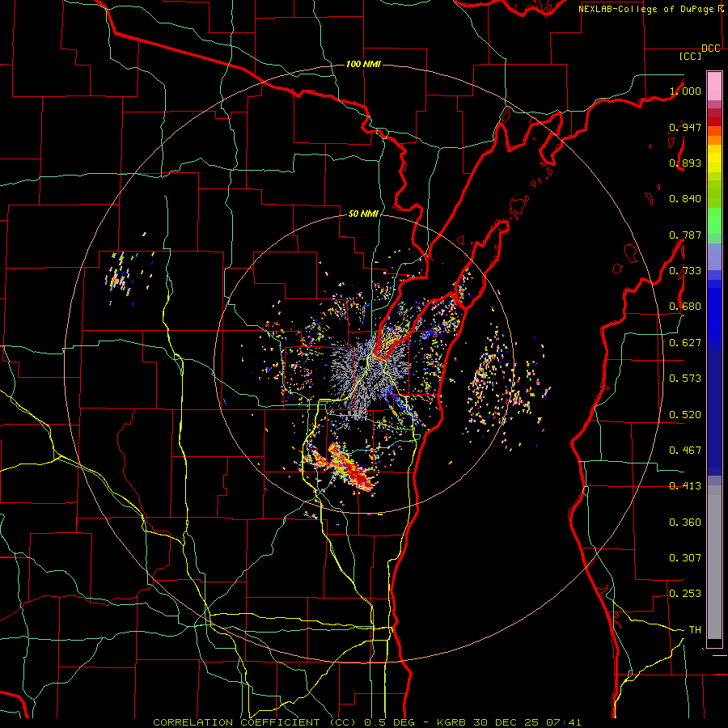Click the KGRB 30 DEC 25 07:41 timestamp
This screenshot has width=728, height=728.
(x=509, y=722)
